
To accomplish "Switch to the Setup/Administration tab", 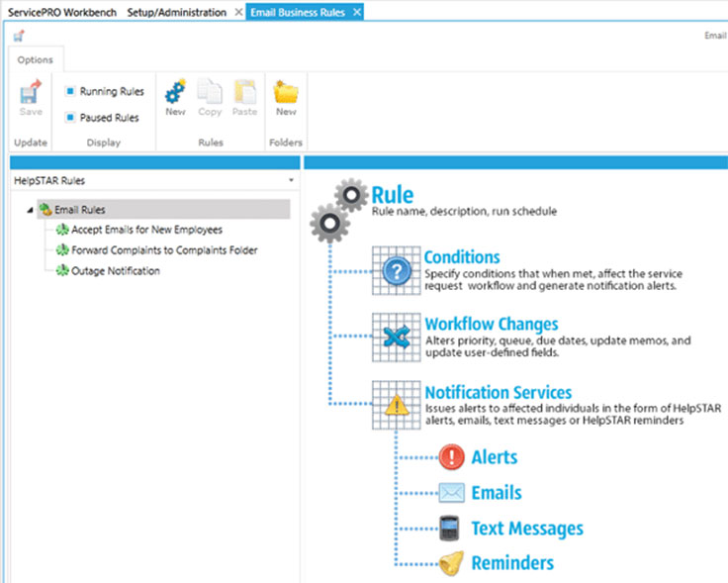I will (x=177, y=12).
